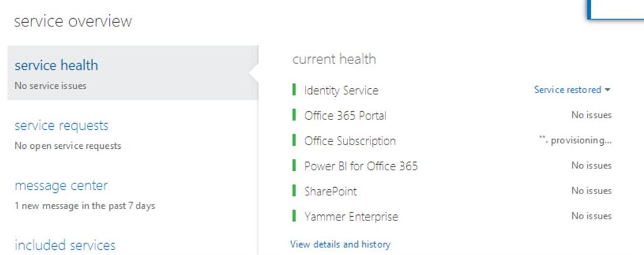Open the message center section

click(x=61, y=186)
